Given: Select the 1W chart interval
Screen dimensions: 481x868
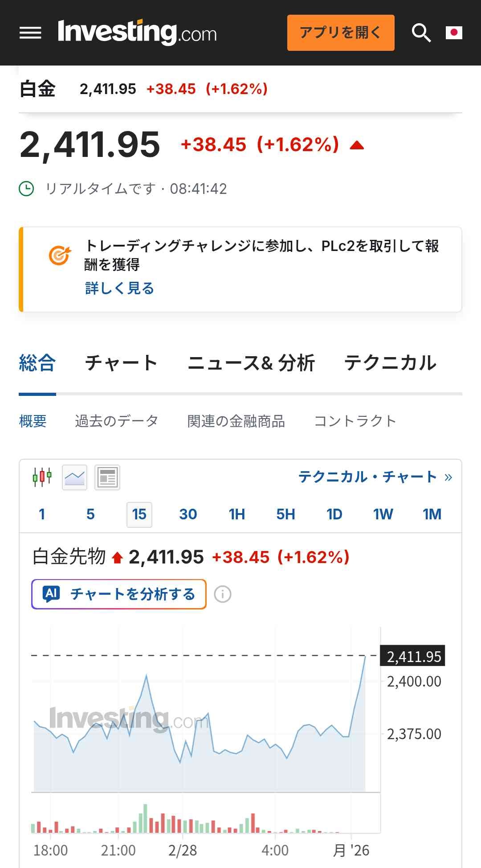Looking at the screenshot, I should pos(383,514).
